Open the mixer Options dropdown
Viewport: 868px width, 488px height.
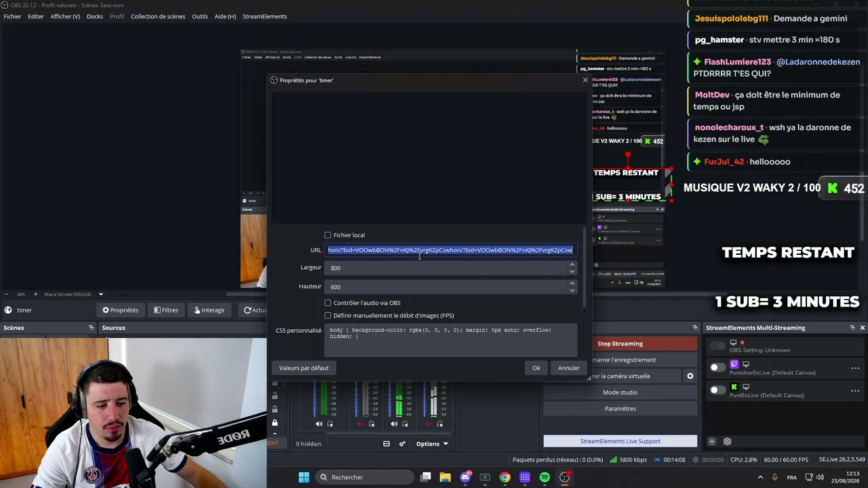click(432, 444)
